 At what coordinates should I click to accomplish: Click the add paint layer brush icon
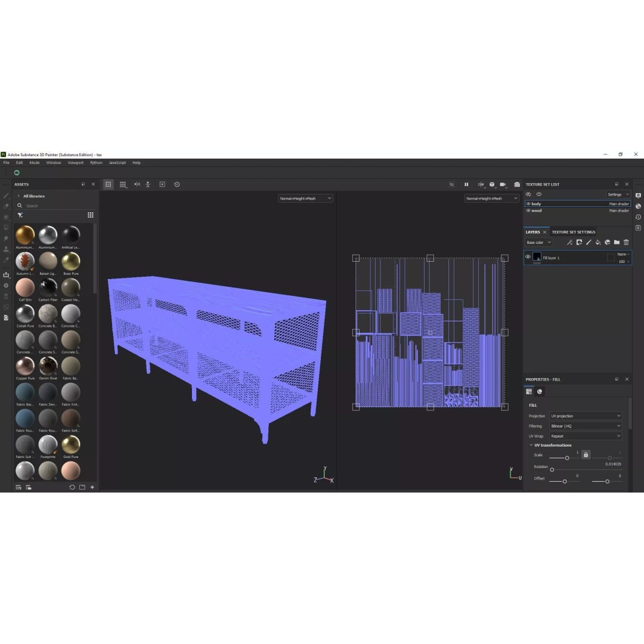[x=589, y=242]
